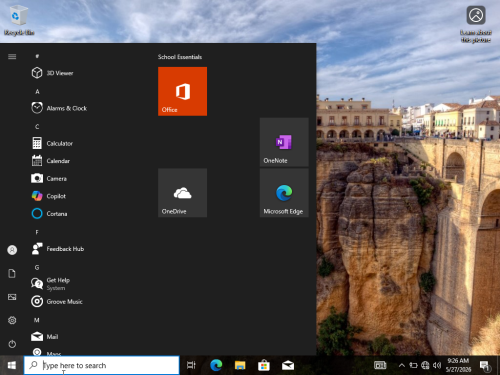Jump to letter C section header
500x375 pixels.
pyautogui.click(x=37, y=127)
